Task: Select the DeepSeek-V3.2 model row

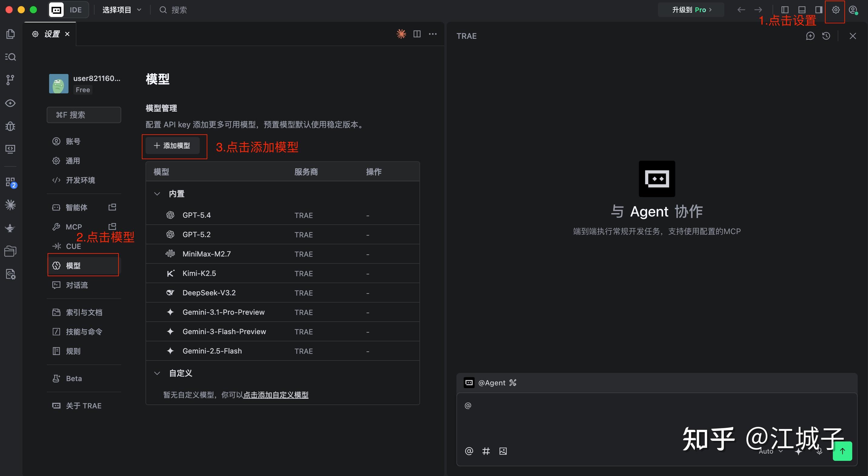Action: point(282,293)
